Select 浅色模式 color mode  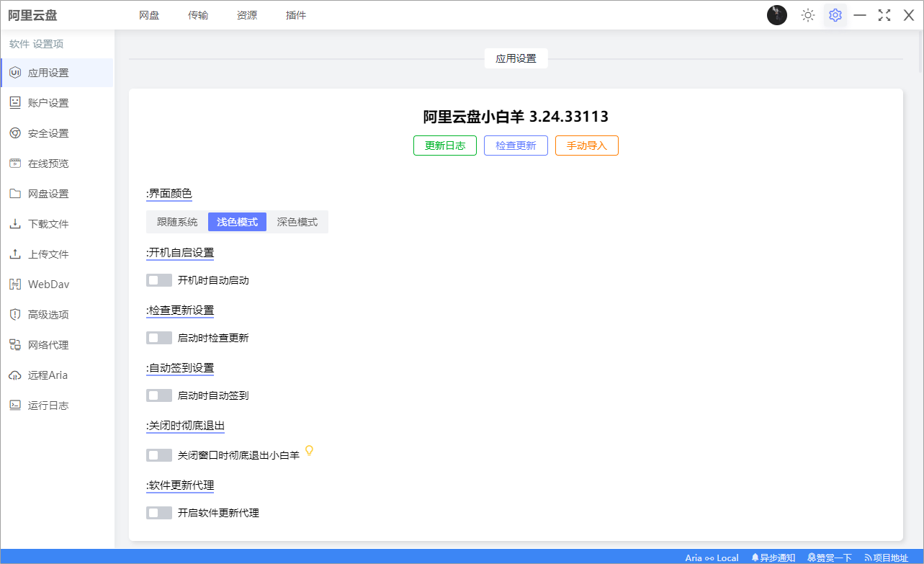pyautogui.click(x=238, y=222)
